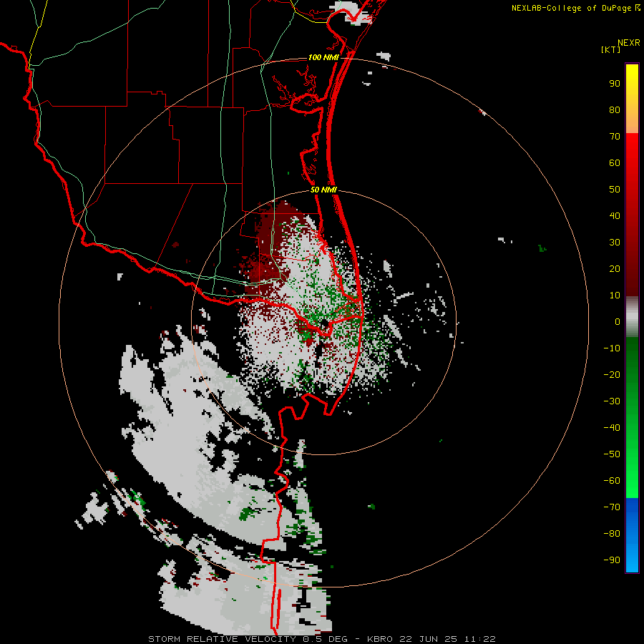Click the -40 value on the velocity legend
644x644 pixels.
612,428
